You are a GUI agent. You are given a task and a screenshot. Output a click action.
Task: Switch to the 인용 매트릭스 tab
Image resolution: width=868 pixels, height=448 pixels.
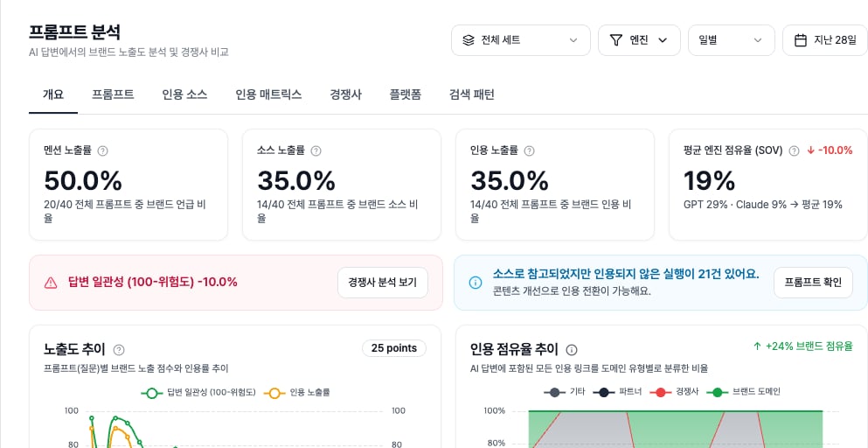coord(268,94)
